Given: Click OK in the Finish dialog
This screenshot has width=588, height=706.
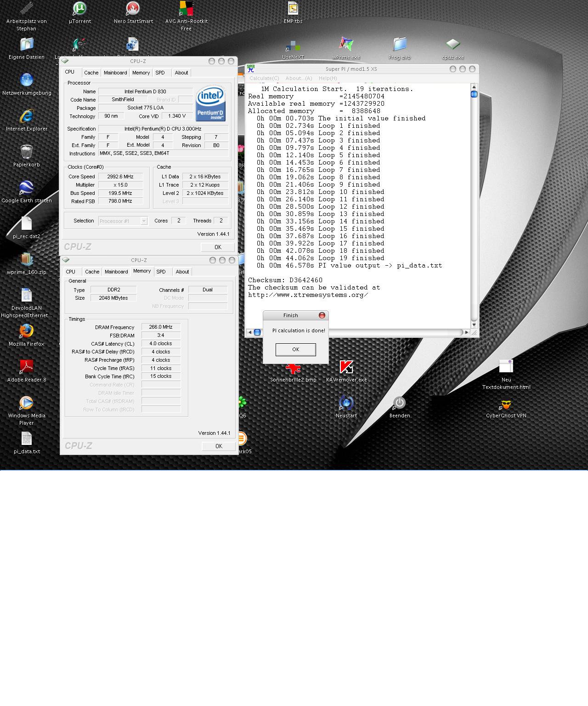Looking at the screenshot, I should pos(295,349).
